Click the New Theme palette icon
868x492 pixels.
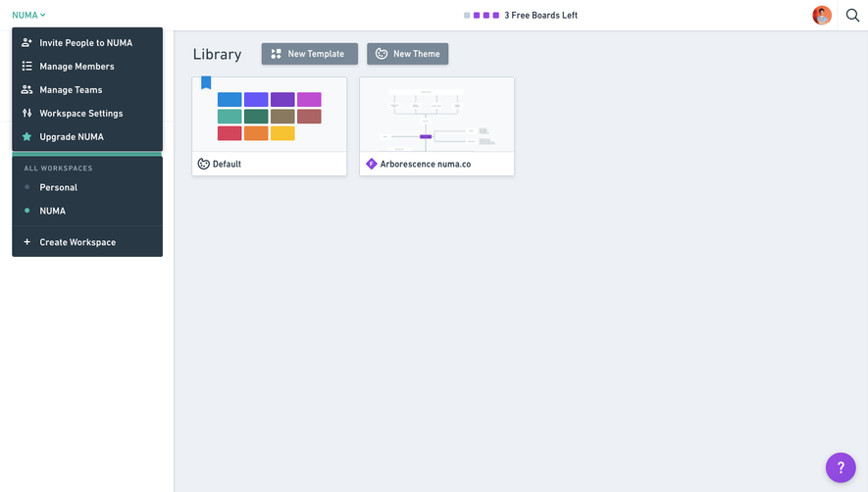(x=382, y=54)
